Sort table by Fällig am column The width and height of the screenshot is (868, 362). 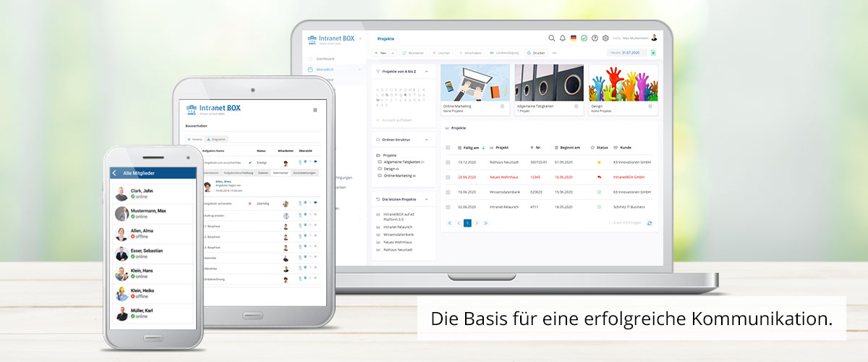pyautogui.click(x=470, y=147)
